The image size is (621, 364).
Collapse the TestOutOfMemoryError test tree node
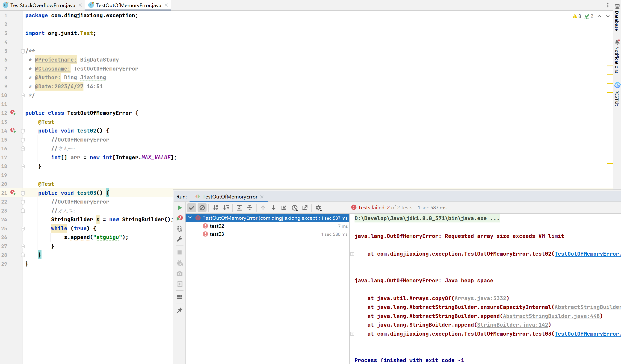click(x=190, y=218)
